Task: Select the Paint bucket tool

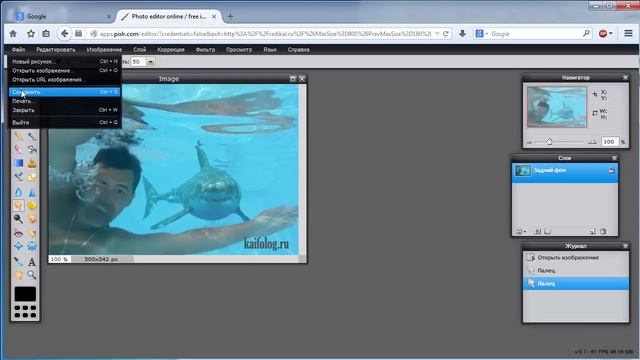Action: [32, 149]
